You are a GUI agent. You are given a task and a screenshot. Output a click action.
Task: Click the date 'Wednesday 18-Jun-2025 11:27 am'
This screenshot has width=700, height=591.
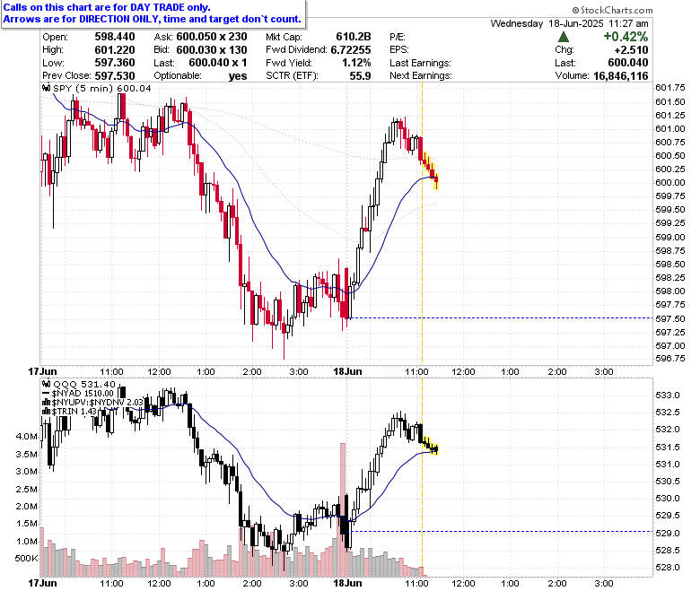click(x=569, y=23)
